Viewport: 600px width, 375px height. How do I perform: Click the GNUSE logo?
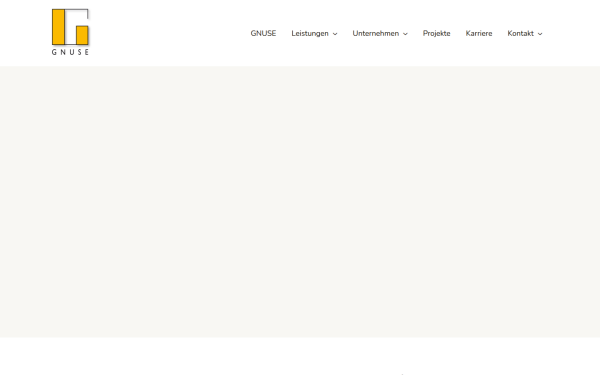coord(70,32)
